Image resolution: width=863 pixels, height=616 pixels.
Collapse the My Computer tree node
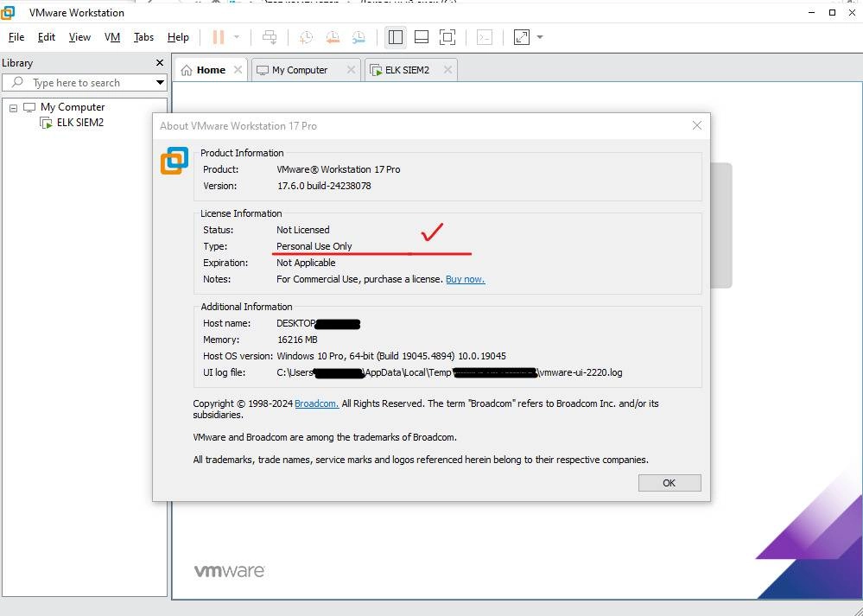[13, 108]
